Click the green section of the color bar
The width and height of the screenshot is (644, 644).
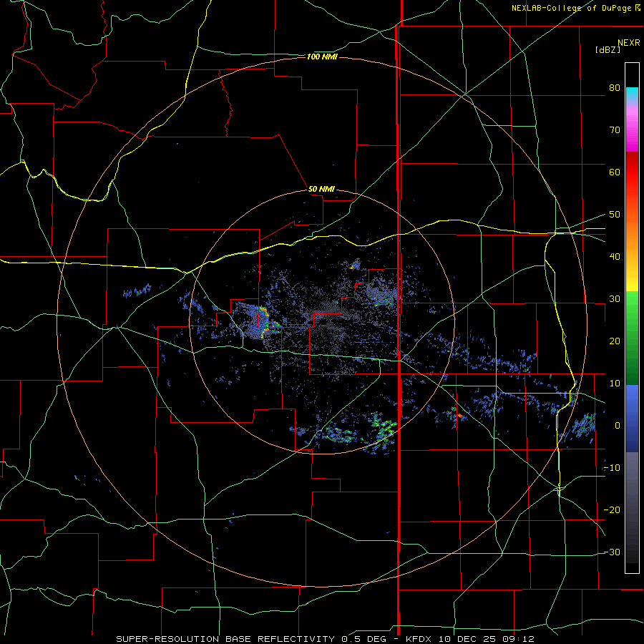point(632,338)
